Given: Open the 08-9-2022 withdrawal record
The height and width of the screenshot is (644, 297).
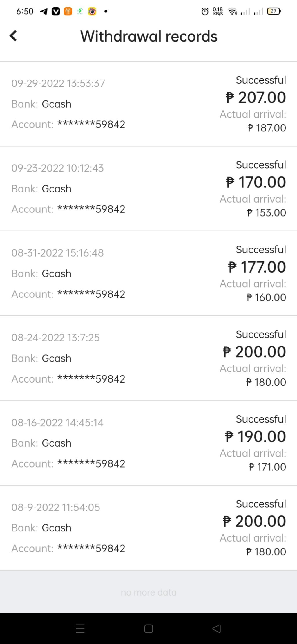Looking at the screenshot, I should click(x=148, y=528).
